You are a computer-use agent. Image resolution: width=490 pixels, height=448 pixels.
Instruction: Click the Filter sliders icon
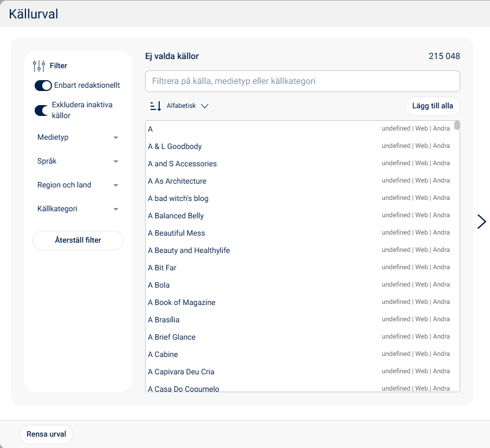(x=39, y=66)
